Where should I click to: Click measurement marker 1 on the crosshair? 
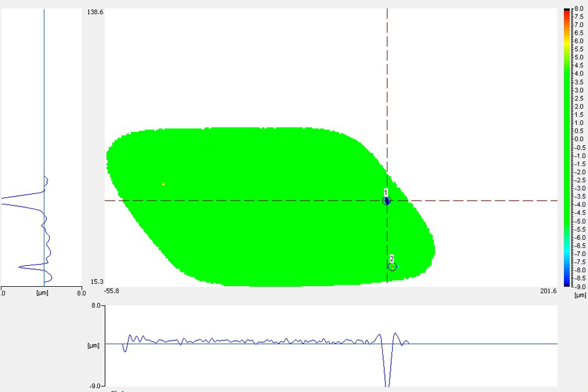click(x=387, y=201)
